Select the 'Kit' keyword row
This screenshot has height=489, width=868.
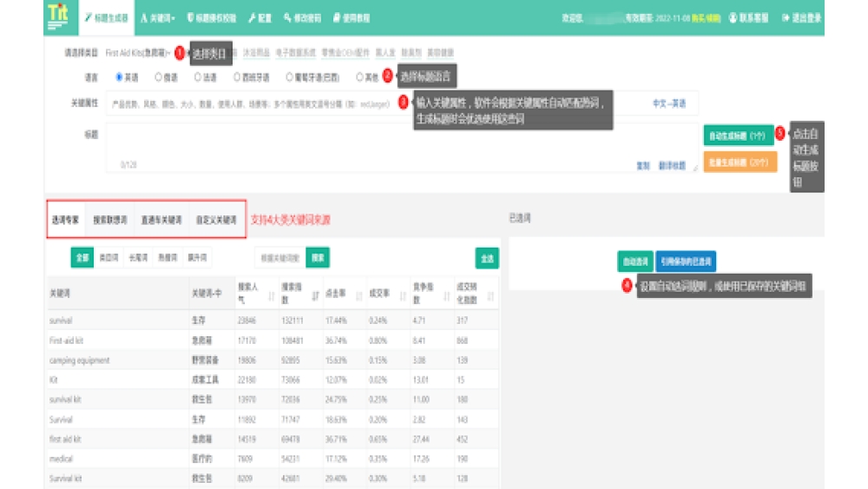(x=273, y=380)
